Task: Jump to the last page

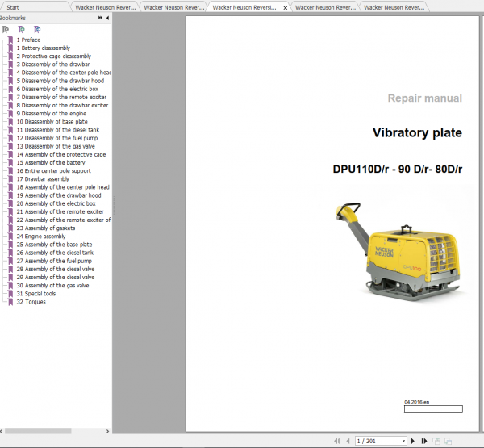Action: click(x=424, y=441)
